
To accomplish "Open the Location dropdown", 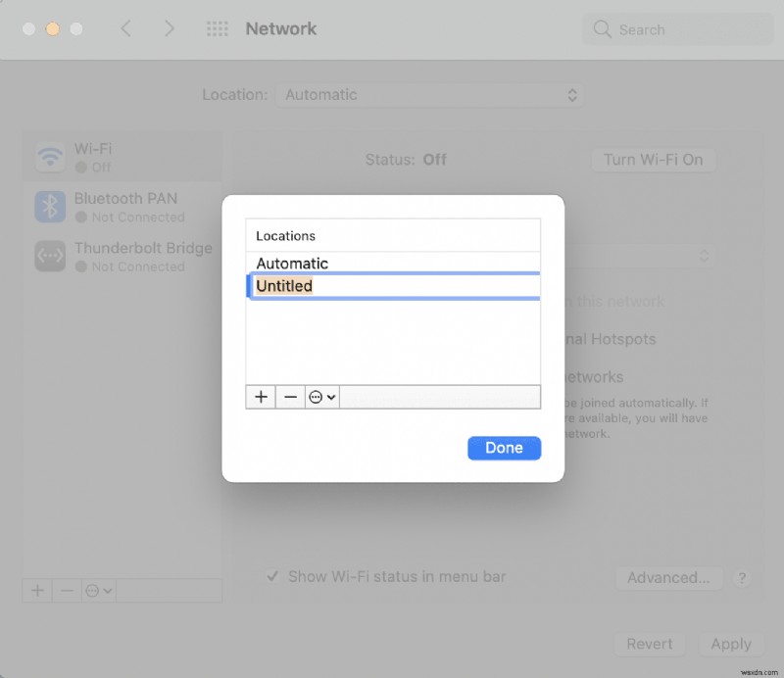I will 432,95.
